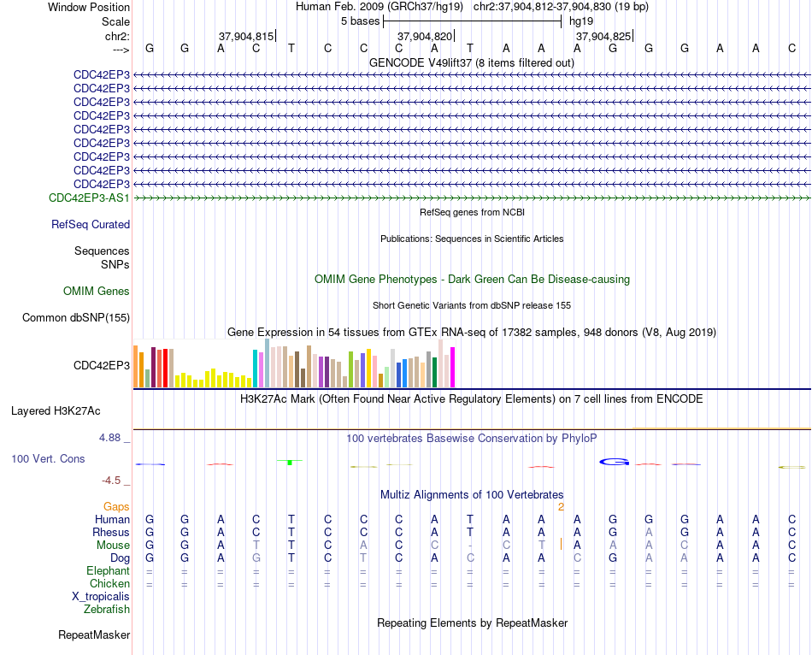Click the 5 bases scale bar
This screenshot has height=655, width=812.
[x=473, y=21]
